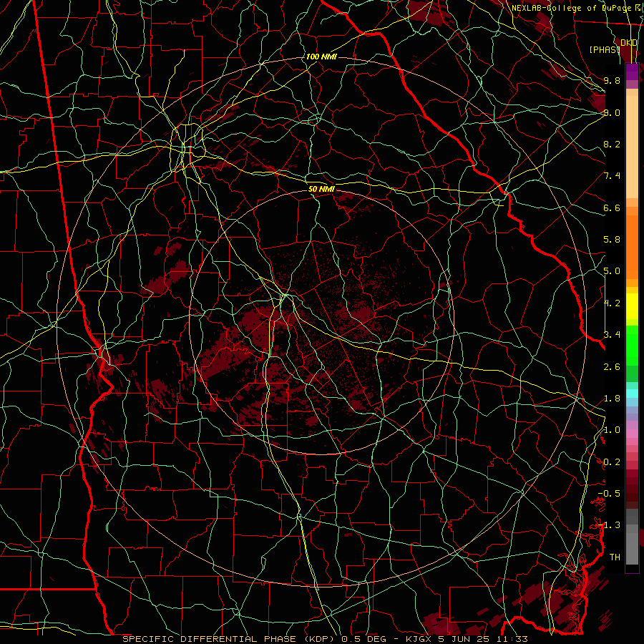Pick the cyan segment of color bar
Screen dimensions: 644x644
632,393
